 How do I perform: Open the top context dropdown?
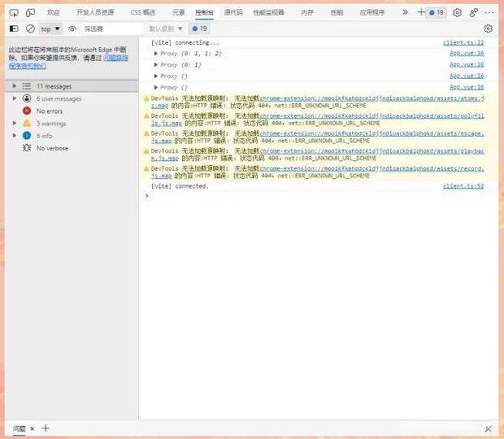click(x=50, y=29)
